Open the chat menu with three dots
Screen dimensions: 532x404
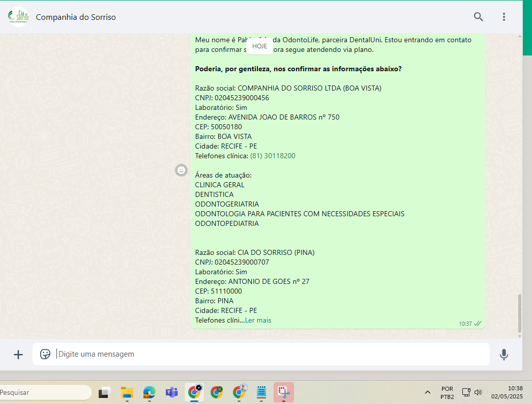504,17
